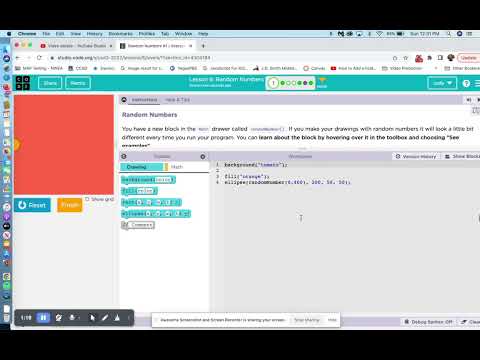The height and width of the screenshot is (360, 480).
Task: Close the YouTube Studio browser tab
Action: click(x=111, y=46)
